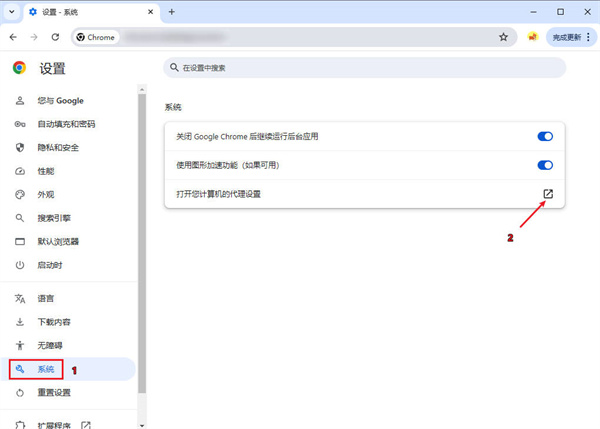This screenshot has width=600, height=429.
Task: Click the gear icon on the settings tab
Action: click(33, 12)
